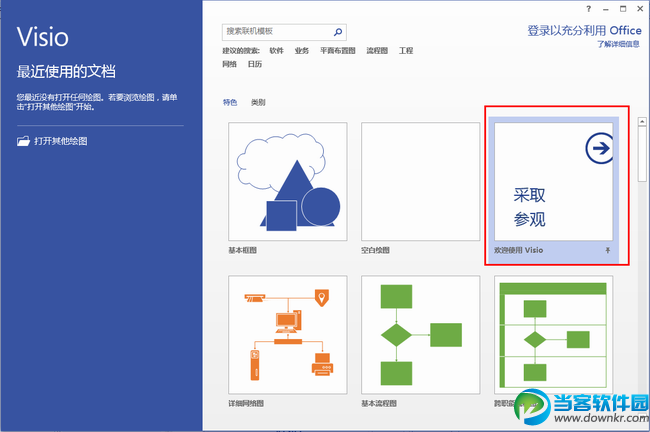Open 了解详细信息 link
This screenshot has height=432, width=650.
pyautogui.click(x=618, y=44)
